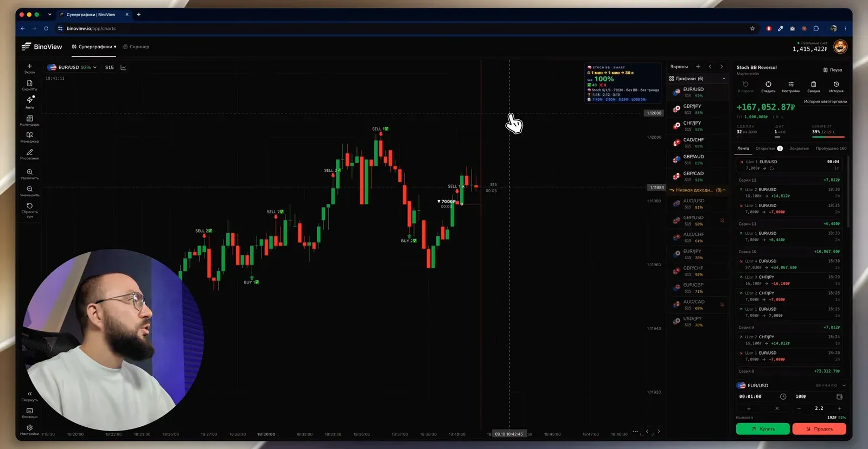This screenshot has width=868, height=449.
Task: Zoom in with Увеличить icon
Action: click(x=29, y=174)
